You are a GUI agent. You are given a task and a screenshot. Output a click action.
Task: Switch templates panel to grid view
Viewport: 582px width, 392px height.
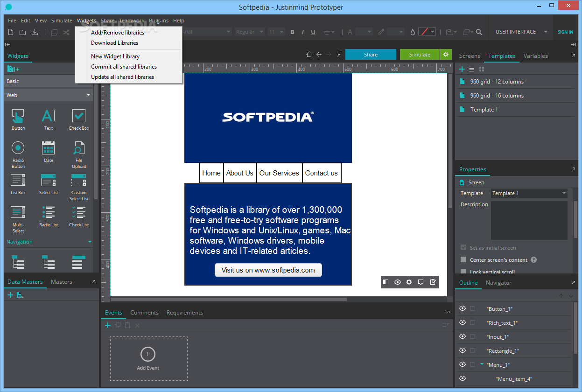coord(481,69)
